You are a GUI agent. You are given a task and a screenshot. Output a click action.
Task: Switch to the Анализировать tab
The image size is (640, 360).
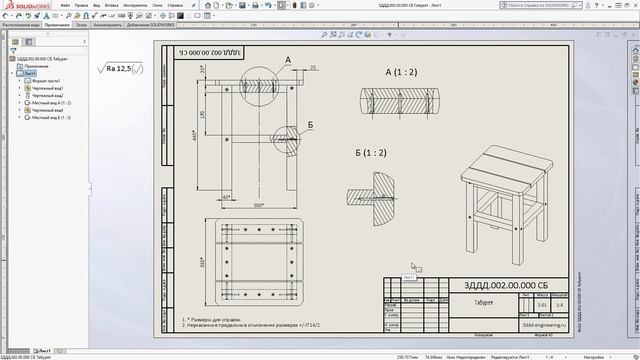click(107, 25)
